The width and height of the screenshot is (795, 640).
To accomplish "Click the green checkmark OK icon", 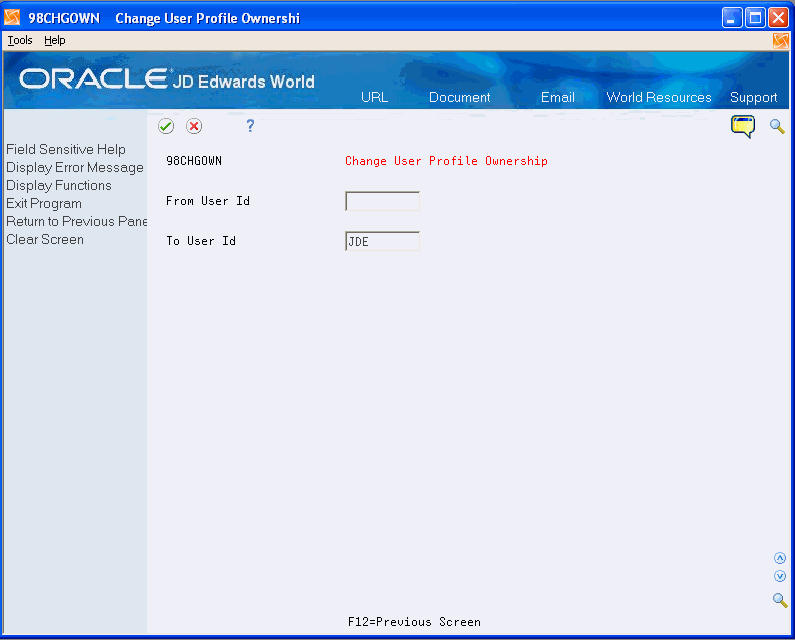I will pos(166,126).
